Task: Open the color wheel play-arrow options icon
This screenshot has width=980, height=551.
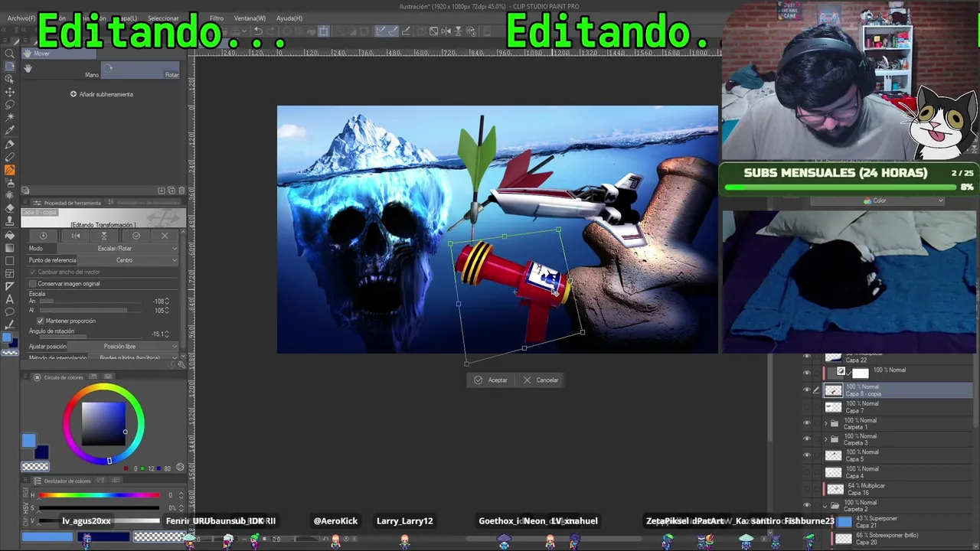Action: point(180,468)
